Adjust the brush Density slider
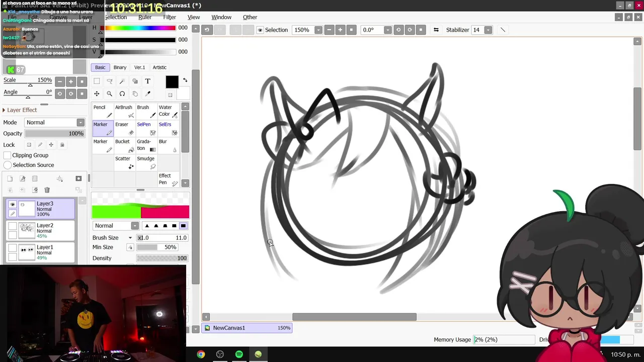This screenshot has height=362, width=644. tap(162, 258)
